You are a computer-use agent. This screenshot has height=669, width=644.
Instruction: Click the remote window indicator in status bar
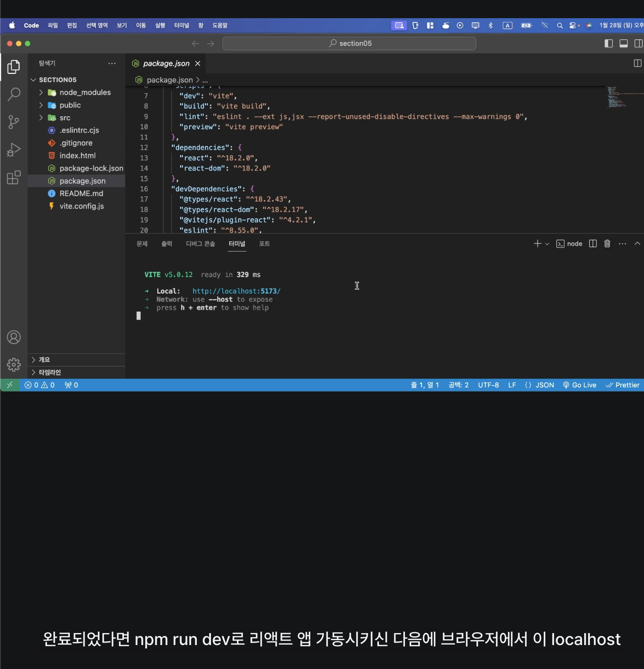[x=10, y=385]
